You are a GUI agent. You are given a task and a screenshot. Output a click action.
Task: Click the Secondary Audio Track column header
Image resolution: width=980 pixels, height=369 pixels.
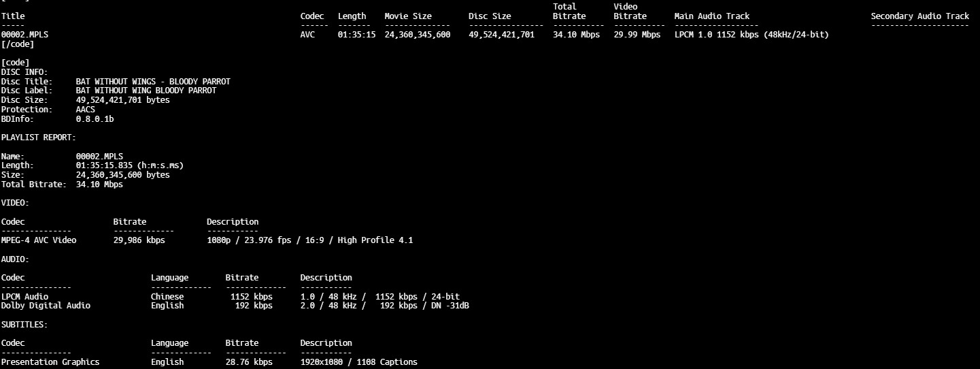(x=919, y=16)
